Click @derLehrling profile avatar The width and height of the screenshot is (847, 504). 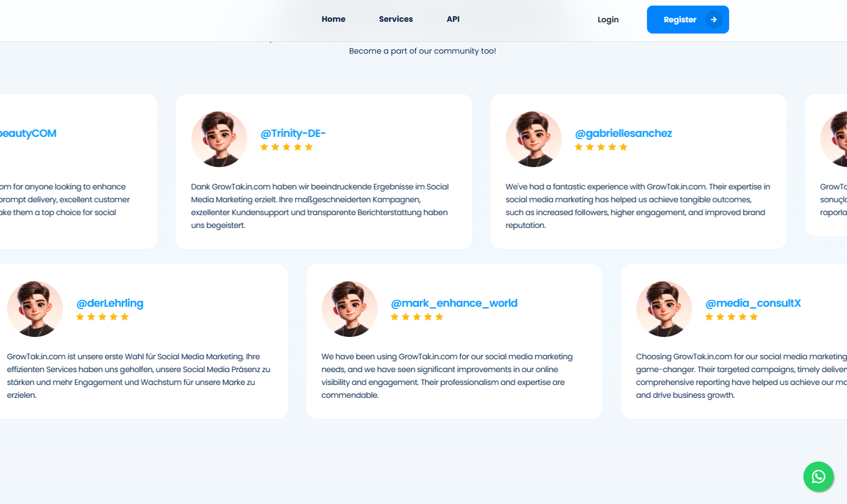click(35, 309)
